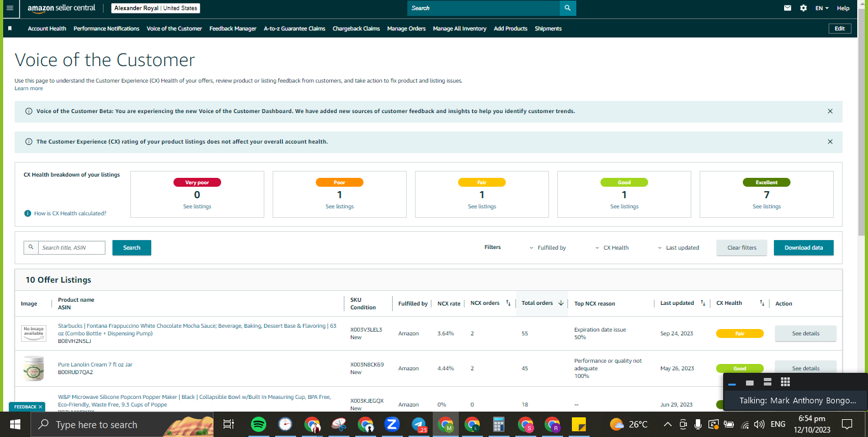Click See details for the Starbucks listing
The height and width of the screenshot is (437, 868).
pos(805,333)
